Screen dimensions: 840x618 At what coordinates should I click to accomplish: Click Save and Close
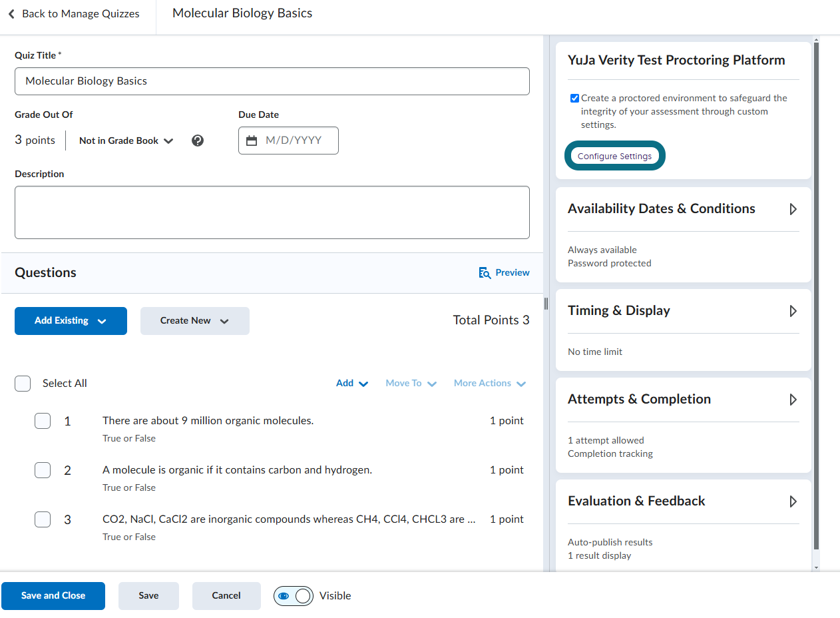click(53, 596)
